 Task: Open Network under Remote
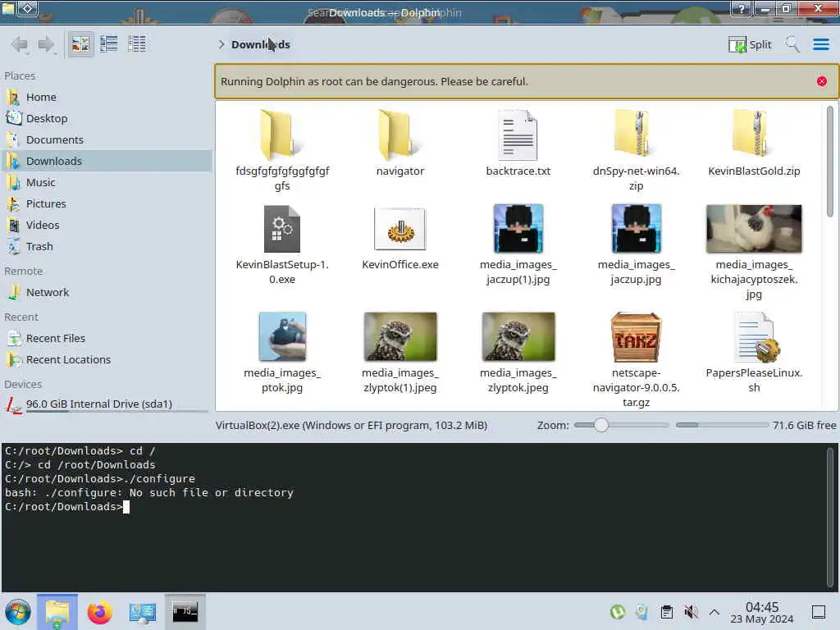pyautogui.click(x=106, y=293)
